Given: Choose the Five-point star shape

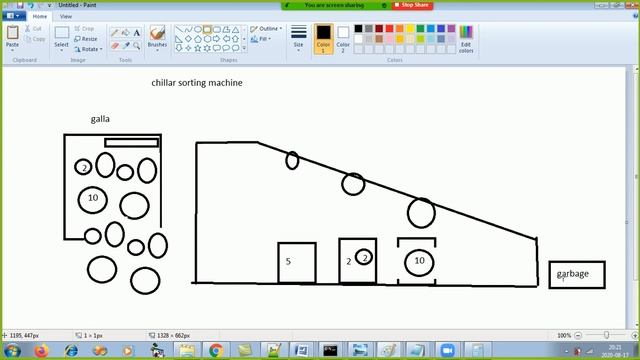Looking at the screenshot, I should click(x=198, y=48).
